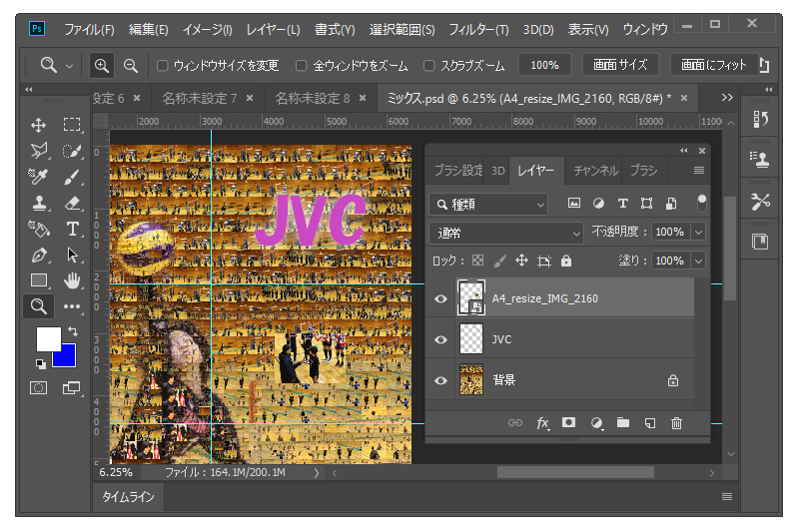
Task: Click the link layers icon
Action: 515,422
